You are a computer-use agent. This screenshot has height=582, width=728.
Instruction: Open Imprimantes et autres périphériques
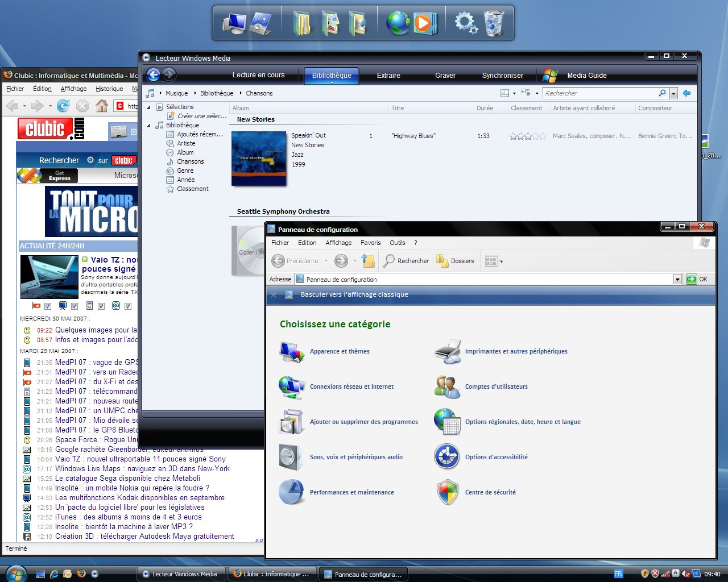516,351
